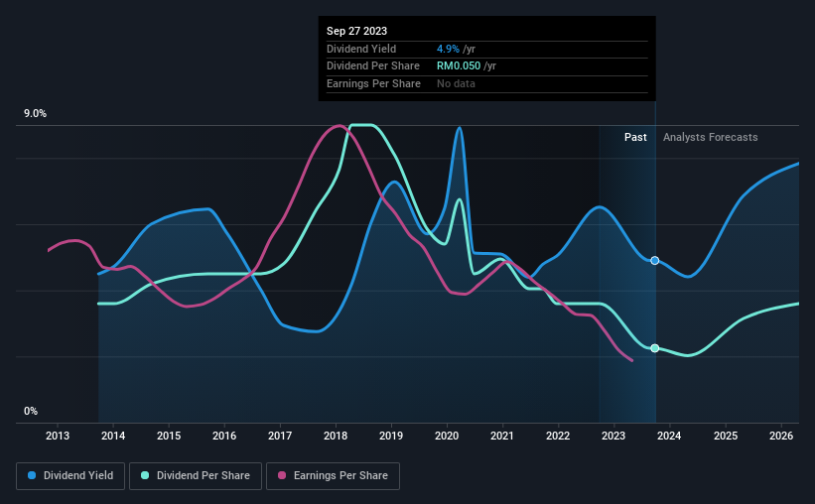Click the 2013 x-axis label
815x504 pixels.
58,436
